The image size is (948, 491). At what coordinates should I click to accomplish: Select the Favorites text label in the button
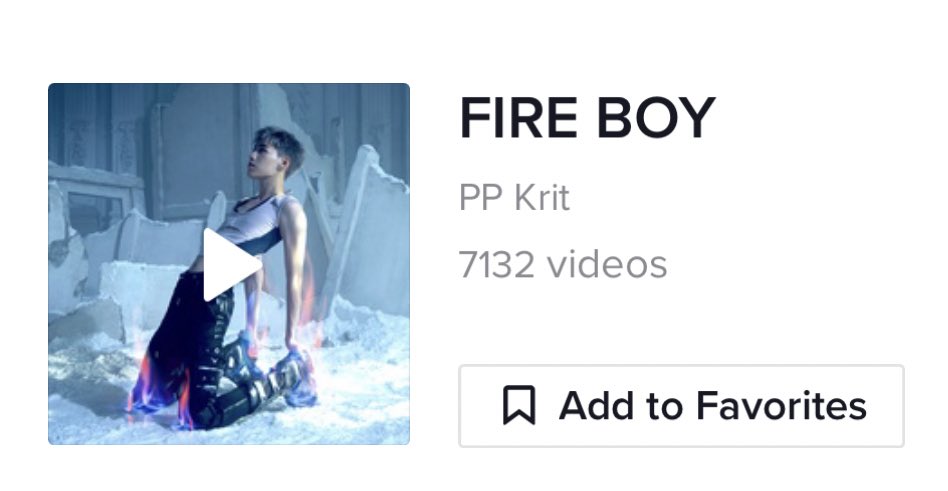coord(781,406)
